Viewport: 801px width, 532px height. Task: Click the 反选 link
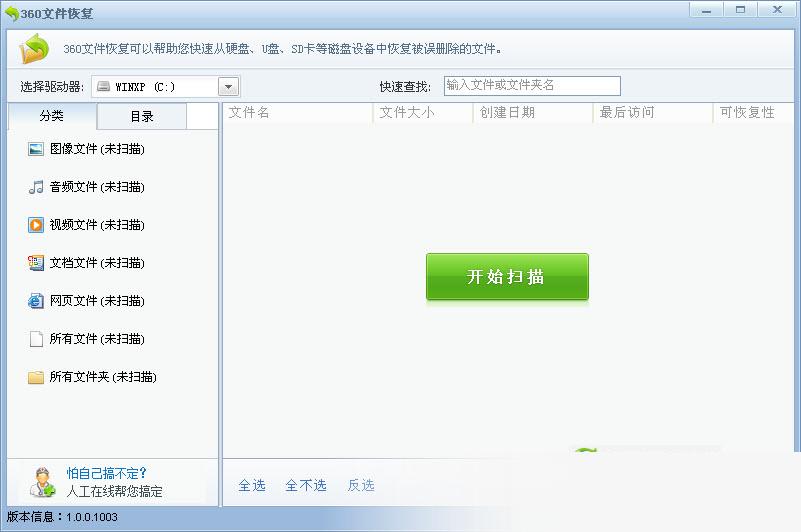[361, 485]
